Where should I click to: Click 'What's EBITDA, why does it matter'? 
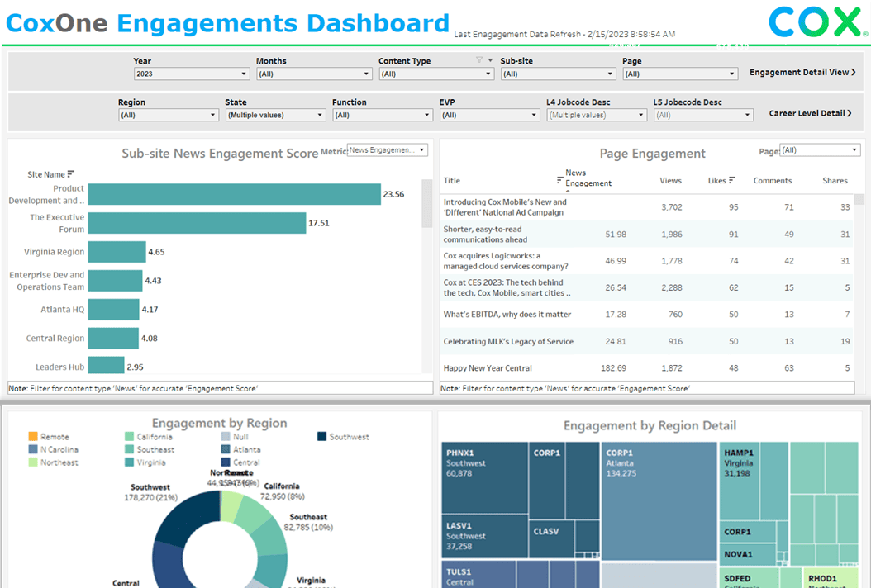pyautogui.click(x=507, y=315)
